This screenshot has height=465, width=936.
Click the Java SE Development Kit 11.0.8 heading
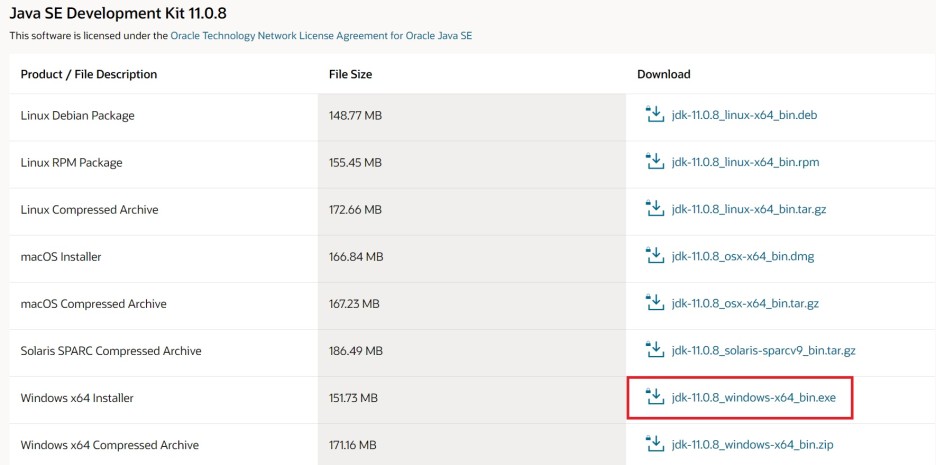tap(118, 13)
